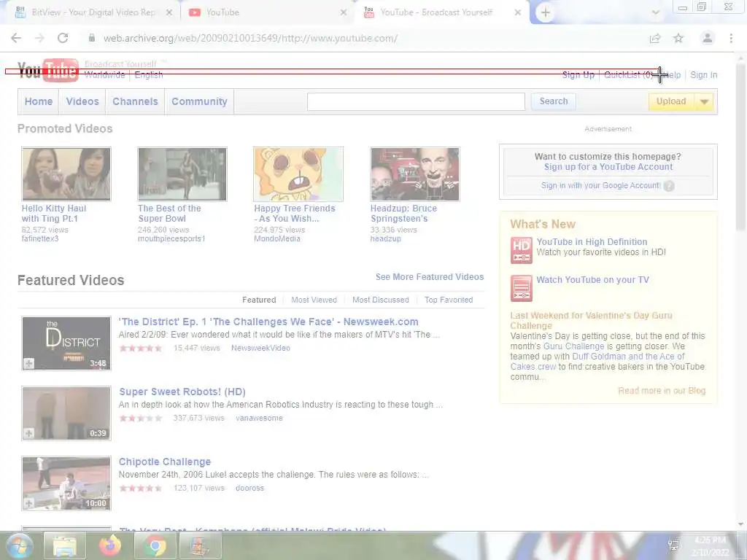The height and width of the screenshot is (560, 747).
Task: Select the Featured filter
Action: (x=259, y=300)
